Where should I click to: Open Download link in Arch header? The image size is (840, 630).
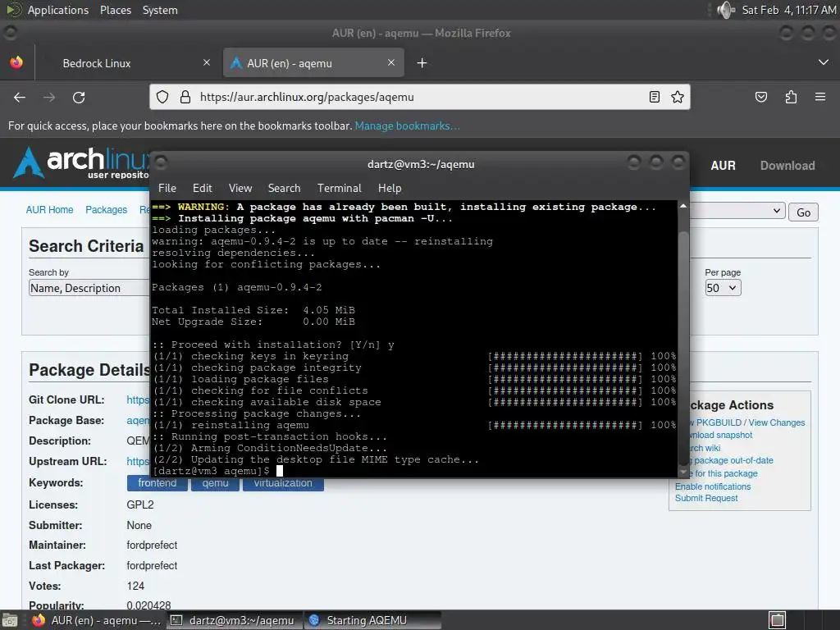(787, 166)
